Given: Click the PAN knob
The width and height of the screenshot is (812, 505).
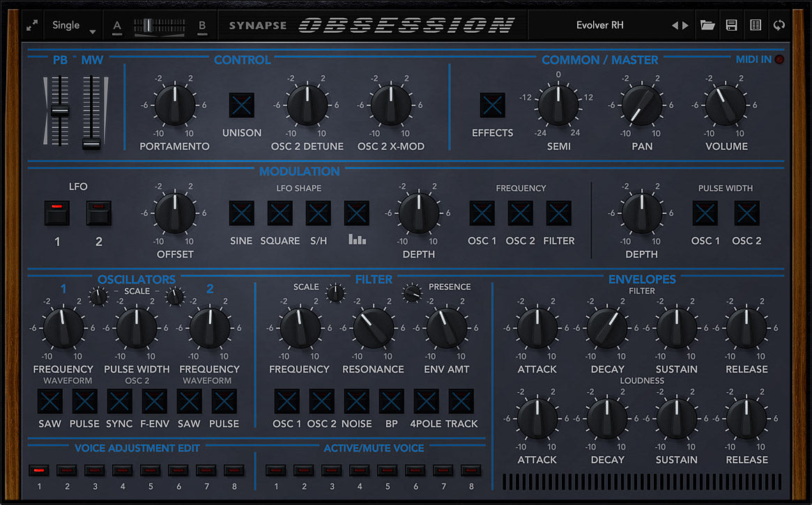Looking at the screenshot, I should (642, 105).
